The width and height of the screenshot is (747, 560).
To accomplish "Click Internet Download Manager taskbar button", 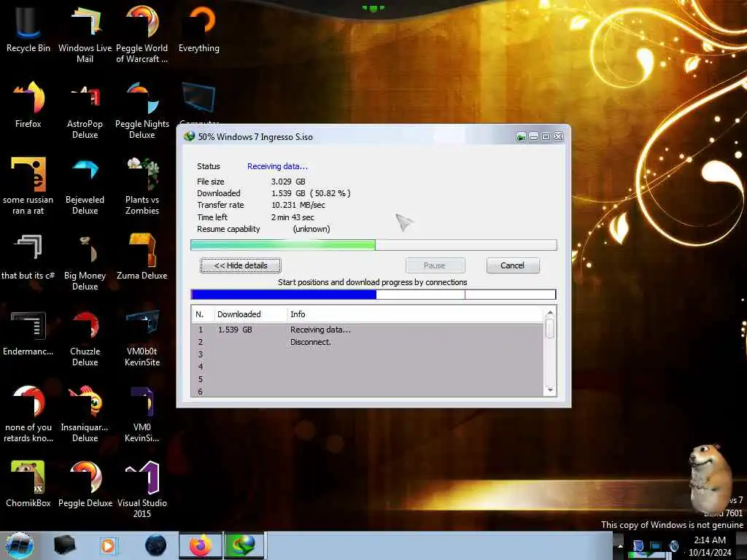I will tap(244, 545).
